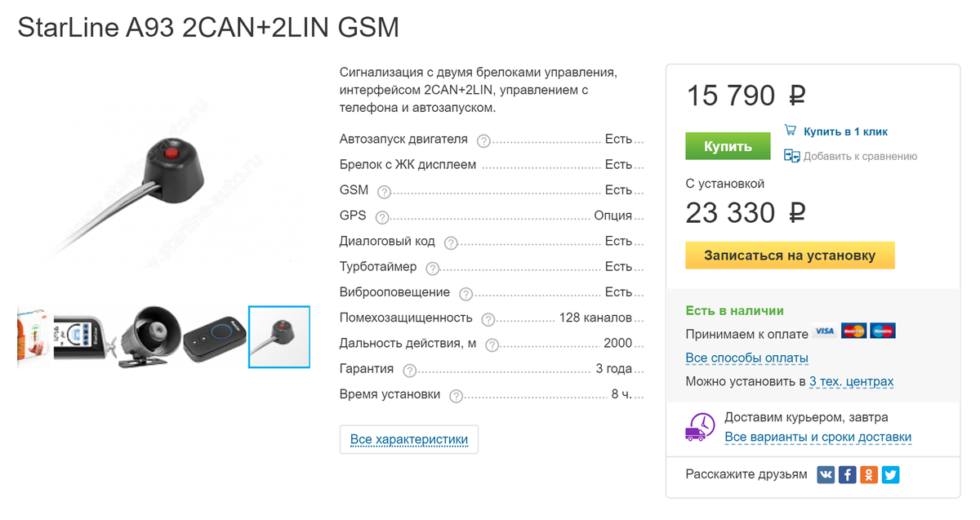Click Купить в 1 клик link
Image resolution: width=980 pixels, height=520 pixels.
pos(844,131)
